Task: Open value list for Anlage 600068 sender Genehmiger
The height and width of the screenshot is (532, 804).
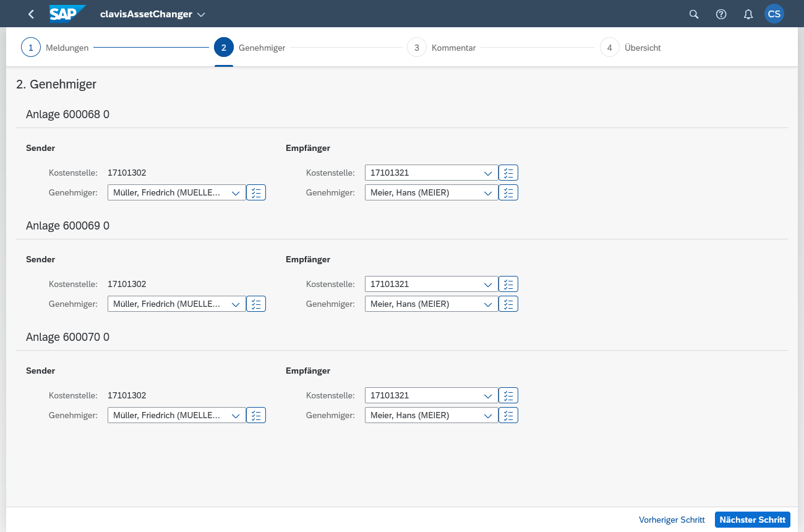Action: coord(256,192)
